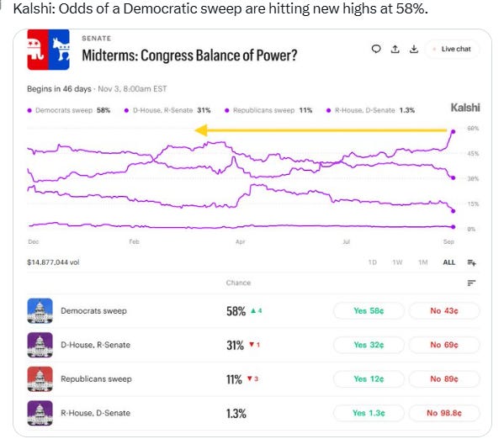Select the ALL time range
The height and width of the screenshot is (439, 504).
coord(449,262)
